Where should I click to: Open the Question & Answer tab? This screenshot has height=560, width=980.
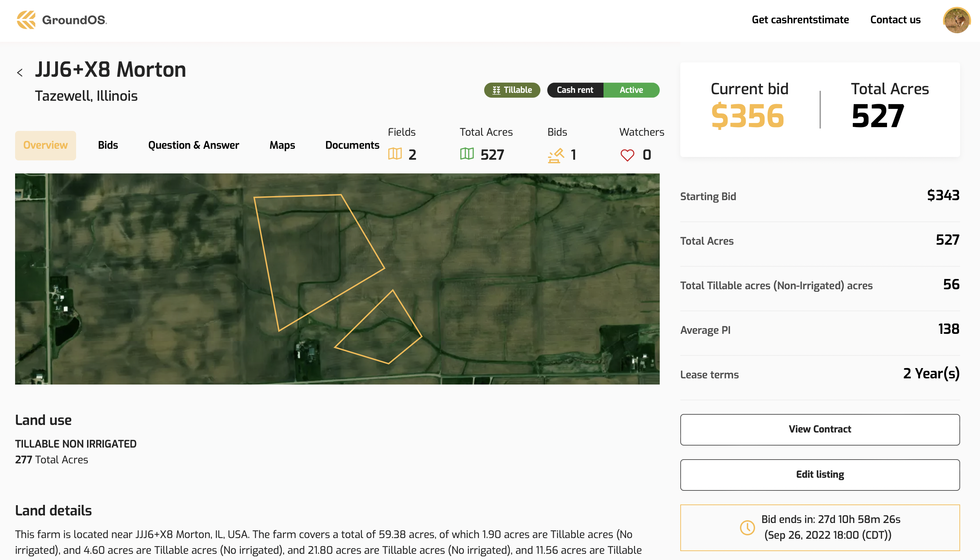pyautogui.click(x=193, y=145)
